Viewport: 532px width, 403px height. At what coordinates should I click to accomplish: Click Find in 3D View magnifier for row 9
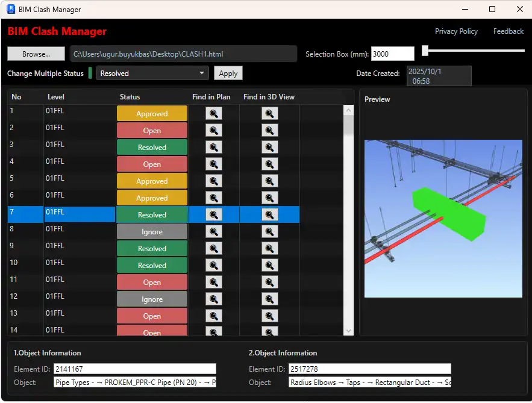click(269, 248)
